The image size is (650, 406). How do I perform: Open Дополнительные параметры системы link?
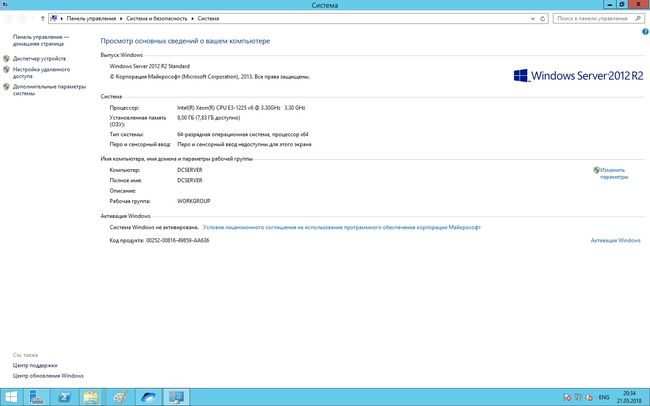tap(49, 90)
